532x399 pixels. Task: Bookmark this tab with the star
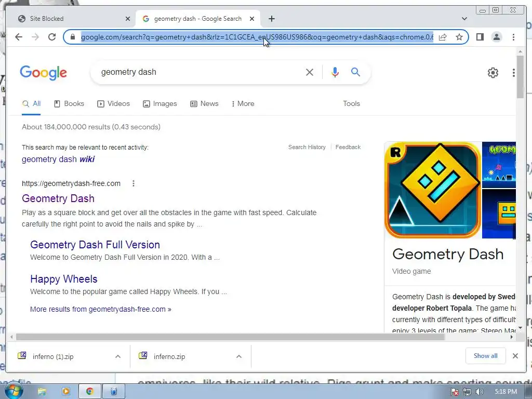click(459, 37)
